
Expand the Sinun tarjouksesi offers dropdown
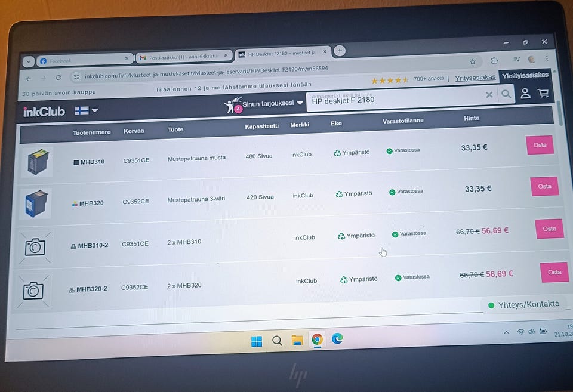pyautogui.click(x=273, y=103)
